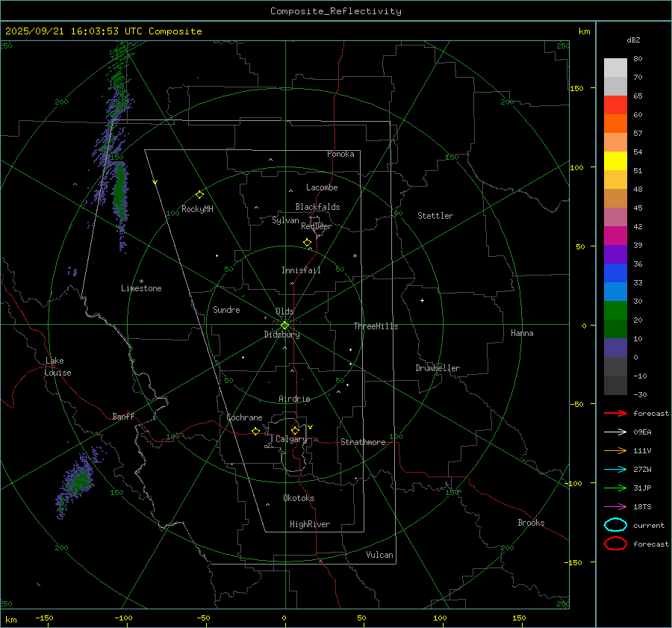Click the Calgary city label
Screen dimensions: 672x628
[290, 440]
